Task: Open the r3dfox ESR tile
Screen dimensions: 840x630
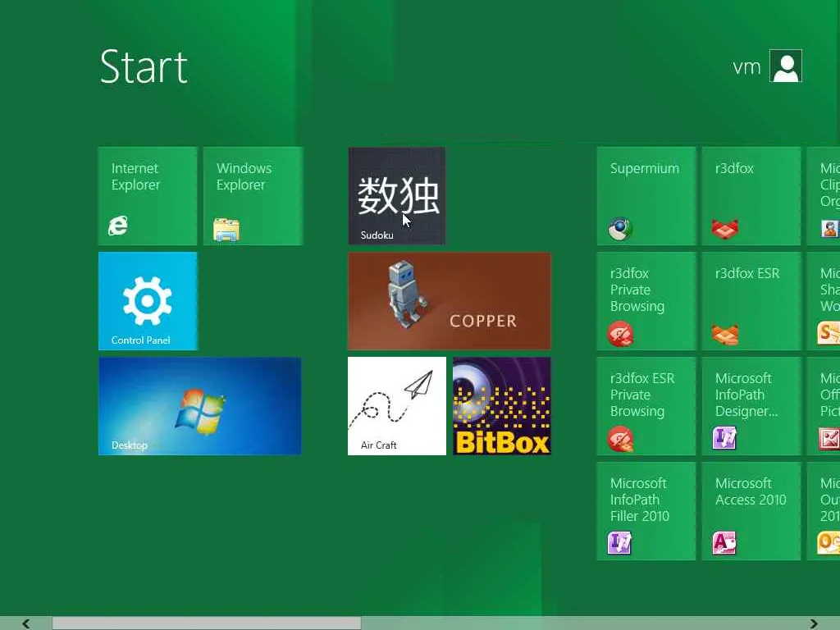Action: [751, 301]
